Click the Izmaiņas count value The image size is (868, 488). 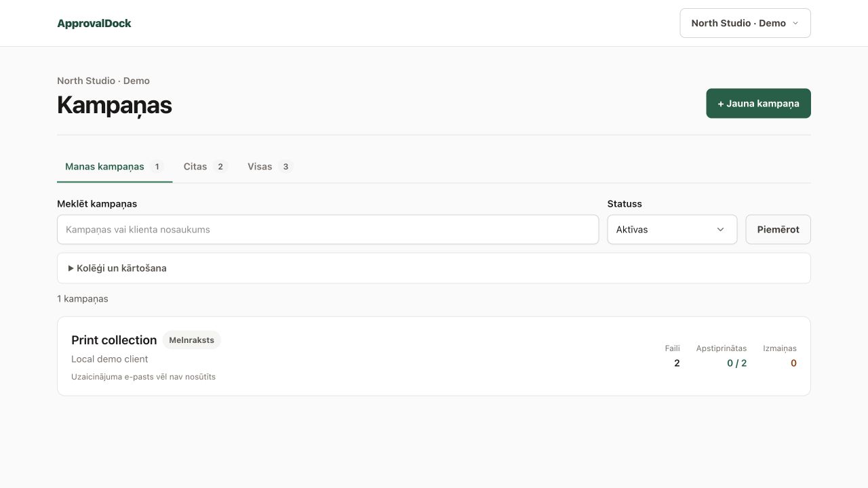[793, 363]
